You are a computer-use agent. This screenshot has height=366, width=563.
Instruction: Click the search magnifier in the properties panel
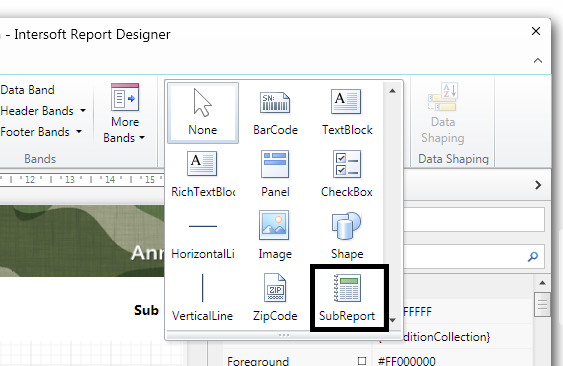(533, 256)
